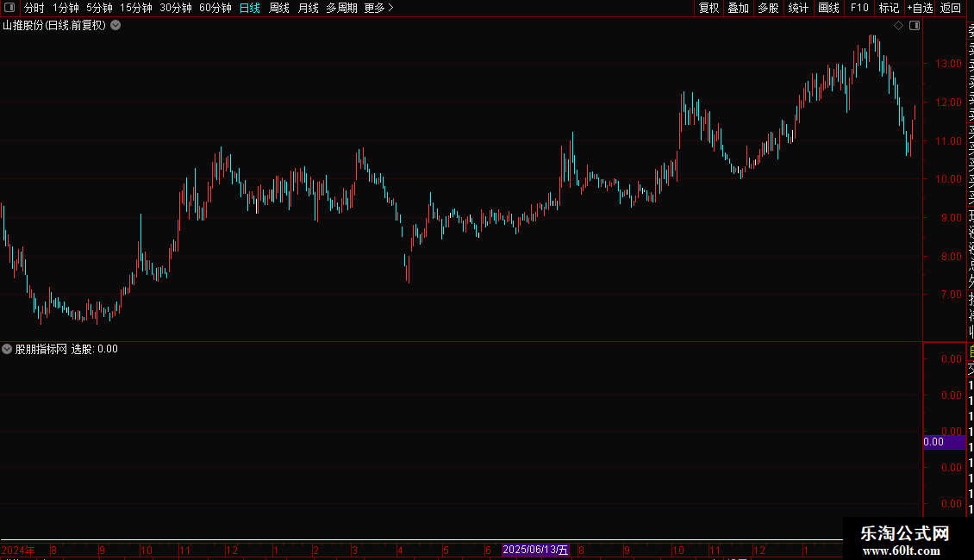Viewport: 974px width, 560px height.
Task: Click the 13.00 price axis label
Action: 948,64
